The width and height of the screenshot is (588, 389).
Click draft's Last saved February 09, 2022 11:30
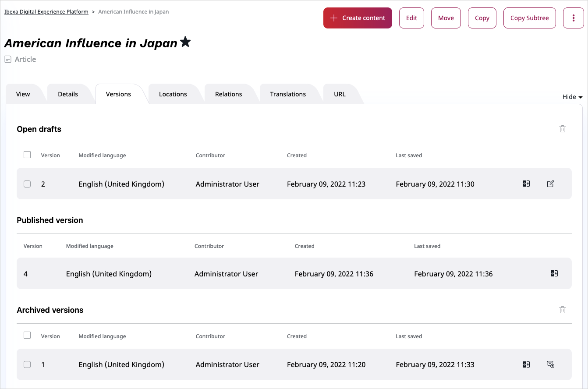click(435, 184)
